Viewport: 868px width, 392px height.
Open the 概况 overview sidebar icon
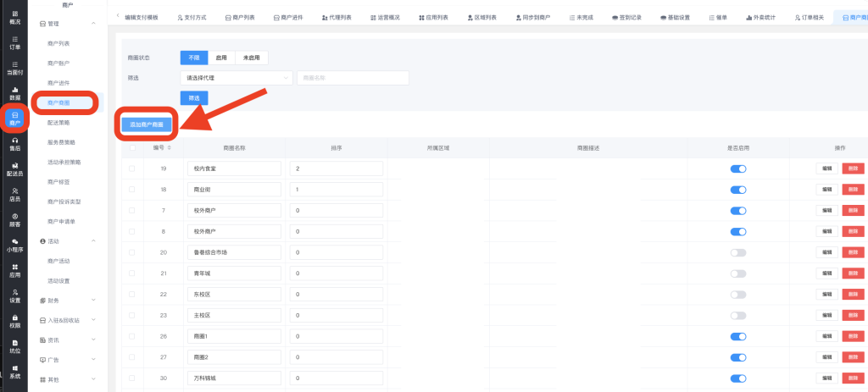click(x=14, y=18)
